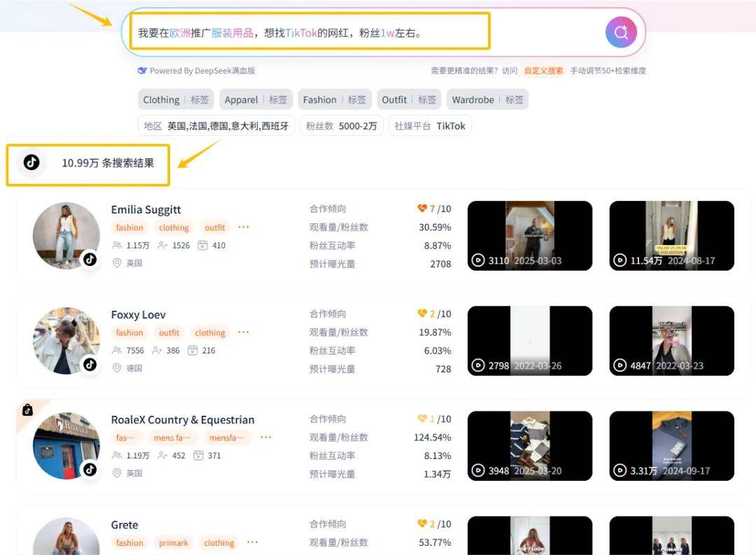Click the fashion tag under Grete
The image size is (756, 555).
(x=129, y=543)
